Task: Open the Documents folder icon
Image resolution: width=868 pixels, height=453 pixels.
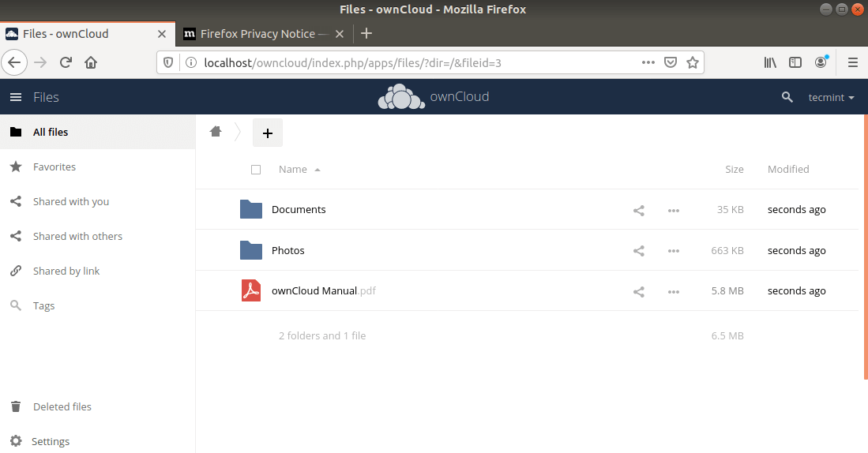Action: click(x=251, y=210)
